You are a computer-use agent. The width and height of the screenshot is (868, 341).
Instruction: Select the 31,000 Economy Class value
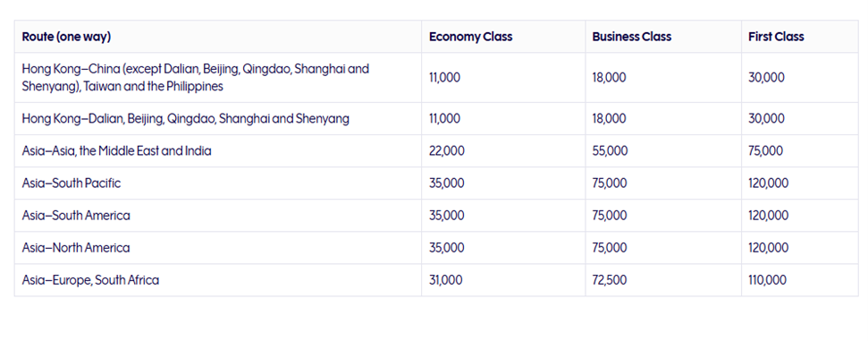tap(446, 280)
